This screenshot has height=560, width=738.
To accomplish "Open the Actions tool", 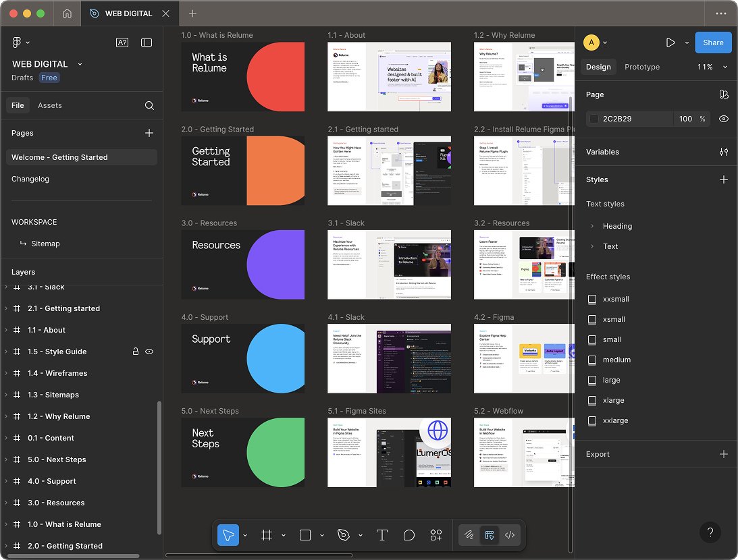I will point(436,535).
